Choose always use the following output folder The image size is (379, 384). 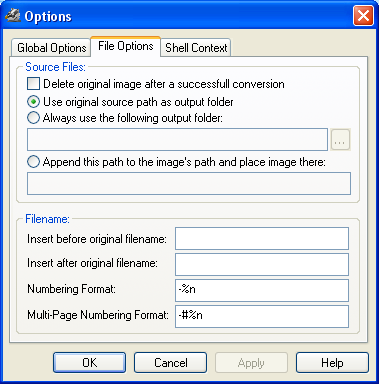point(33,118)
